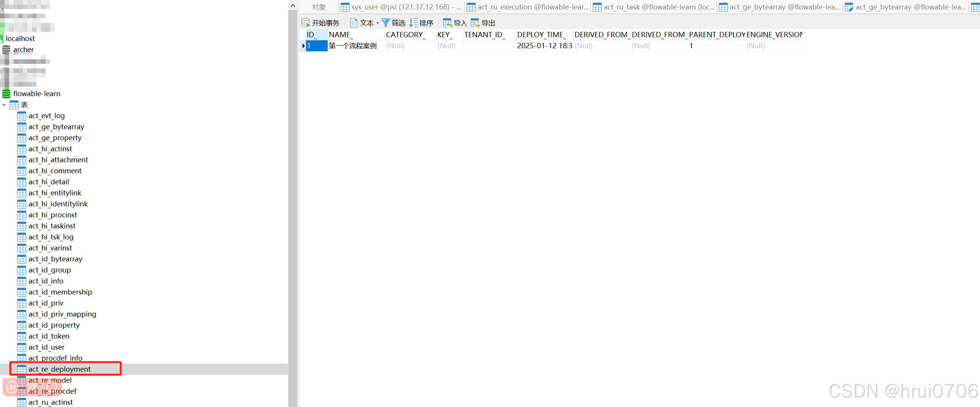Click the table icon beside act_evt_log
980x407 pixels.
(21, 116)
